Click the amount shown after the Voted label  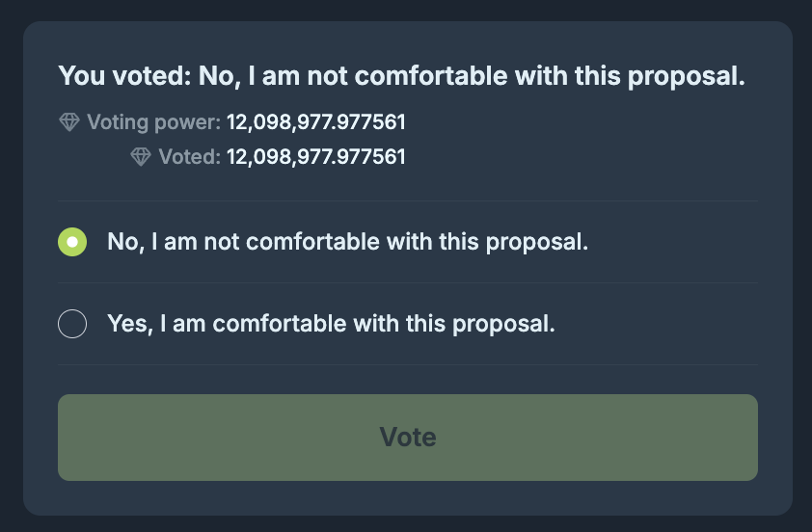[x=315, y=156]
